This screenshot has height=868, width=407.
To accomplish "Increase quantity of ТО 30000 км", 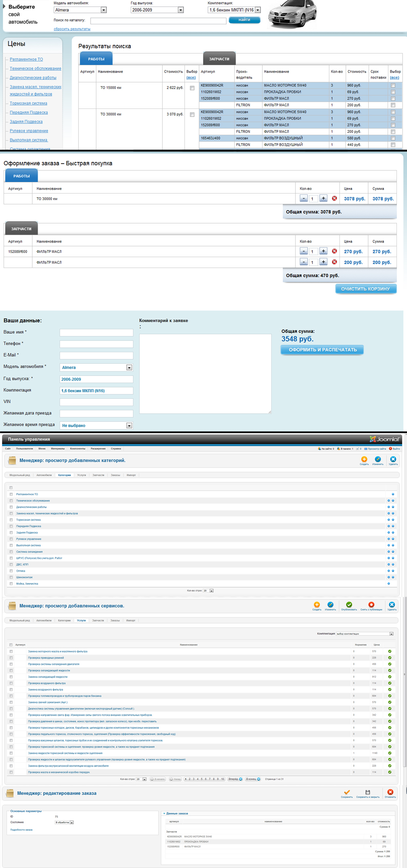I will pos(323,198).
